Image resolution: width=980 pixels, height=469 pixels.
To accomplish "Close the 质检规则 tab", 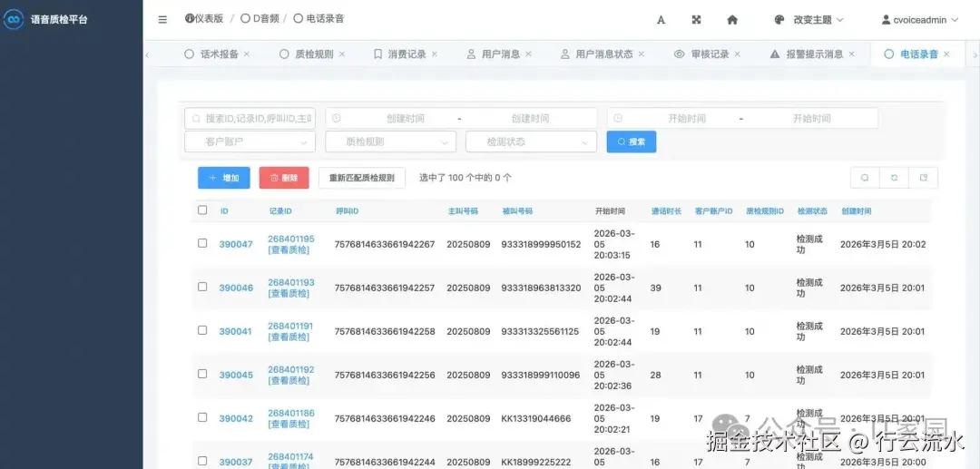I will point(342,54).
